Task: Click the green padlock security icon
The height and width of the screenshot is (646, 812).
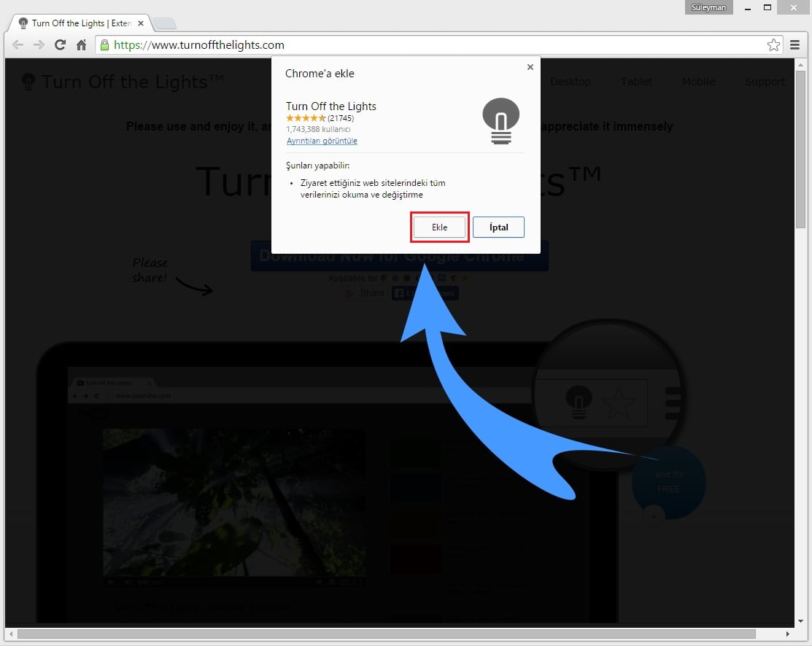Action: click(x=104, y=45)
